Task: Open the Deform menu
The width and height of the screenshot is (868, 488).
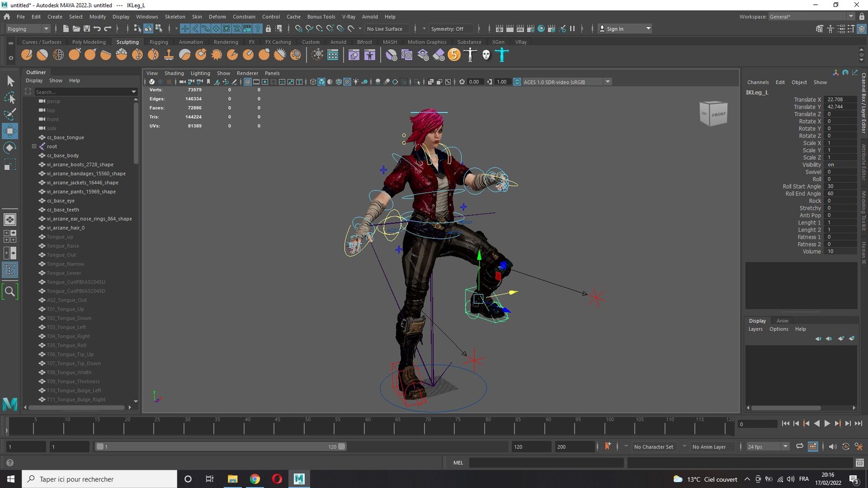Action: coord(217,17)
